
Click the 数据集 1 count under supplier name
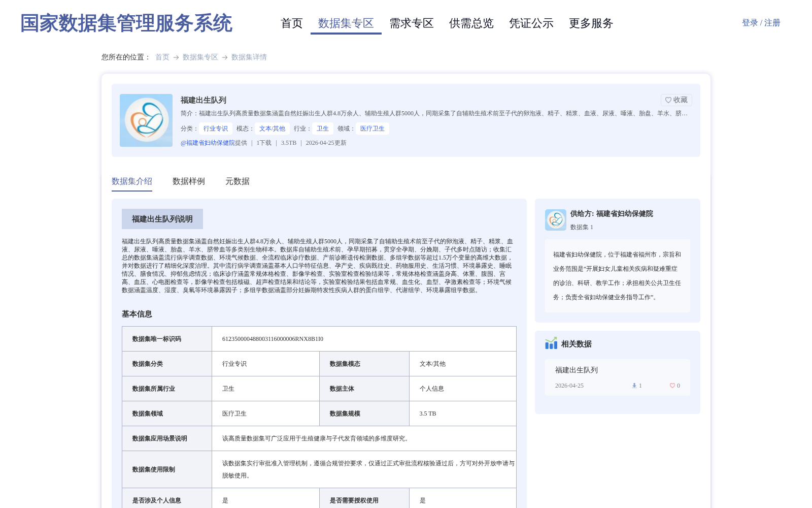pyautogui.click(x=582, y=227)
